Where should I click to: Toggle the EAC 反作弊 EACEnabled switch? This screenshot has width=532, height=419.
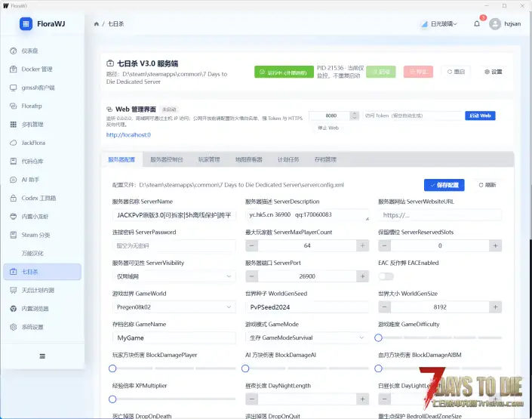pos(386,276)
